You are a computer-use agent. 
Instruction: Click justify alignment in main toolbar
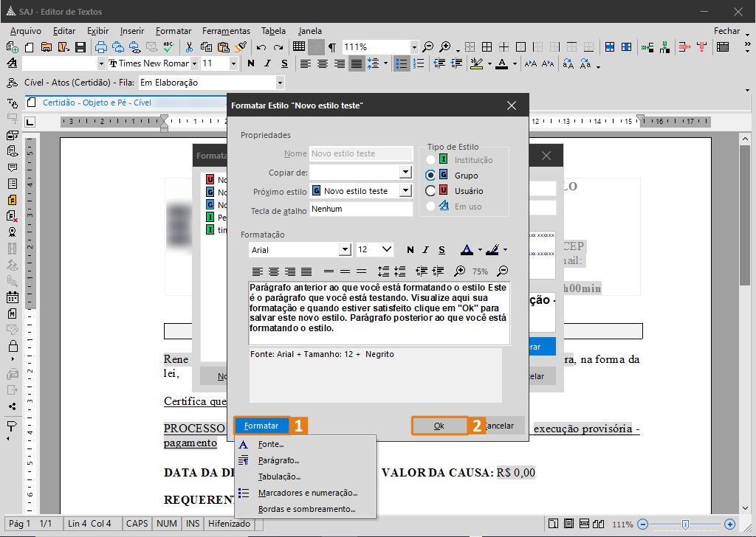(x=357, y=63)
